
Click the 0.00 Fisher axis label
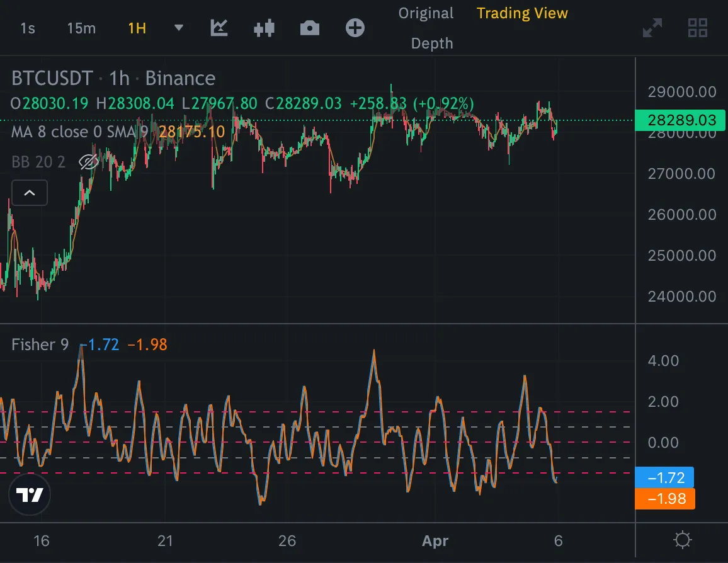pos(664,442)
